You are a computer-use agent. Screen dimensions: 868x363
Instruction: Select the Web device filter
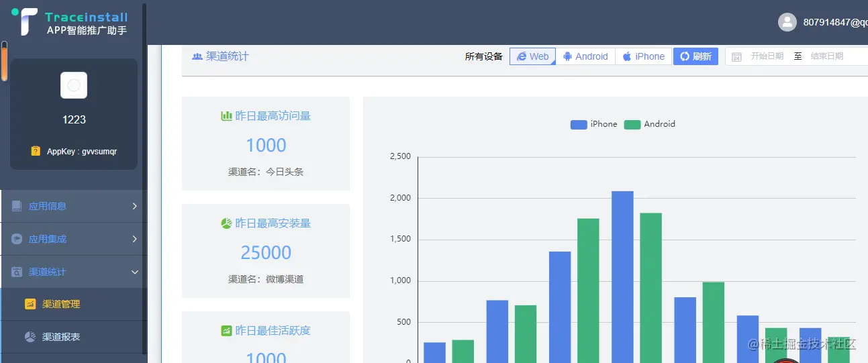coord(532,56)
